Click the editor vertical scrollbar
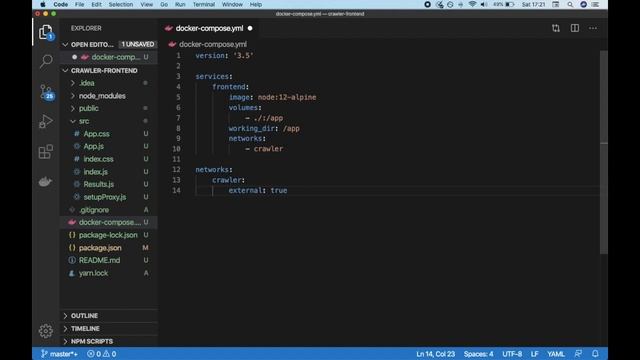 pos(604,152)
